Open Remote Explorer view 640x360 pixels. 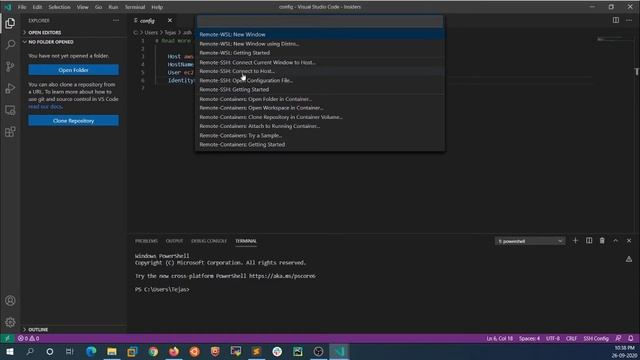10,110
